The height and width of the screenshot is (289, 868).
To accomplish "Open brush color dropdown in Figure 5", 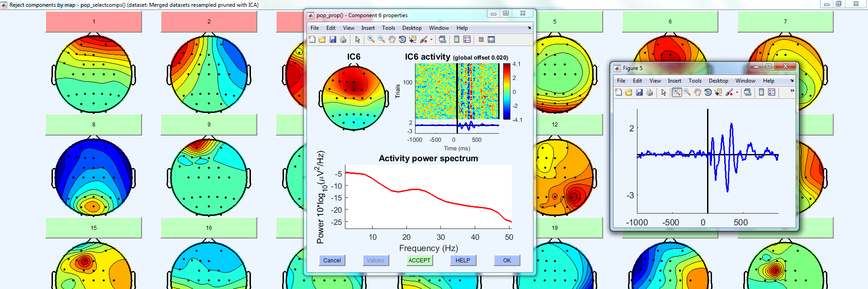I will point(737,92).
